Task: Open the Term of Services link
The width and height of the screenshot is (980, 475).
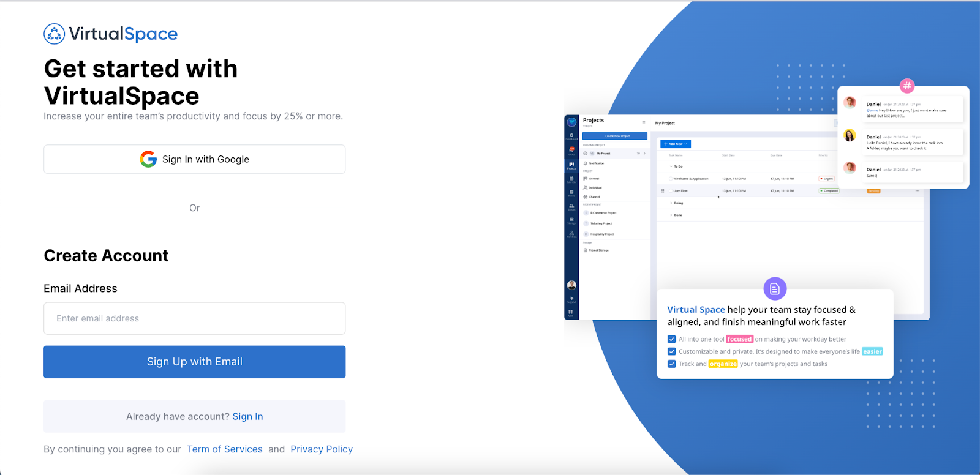Action: point(225,449)
